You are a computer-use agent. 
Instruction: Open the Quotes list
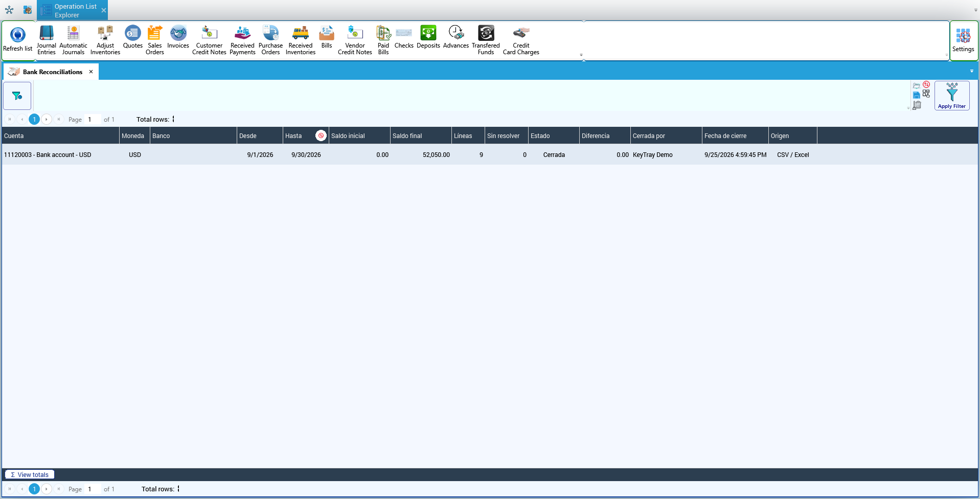tap(133, 37)
